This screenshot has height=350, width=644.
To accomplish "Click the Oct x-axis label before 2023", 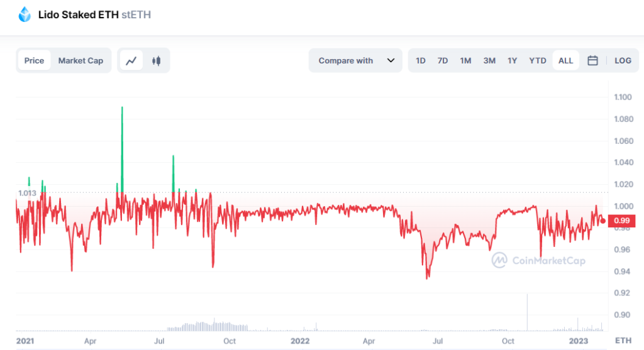I will [508, 341].
